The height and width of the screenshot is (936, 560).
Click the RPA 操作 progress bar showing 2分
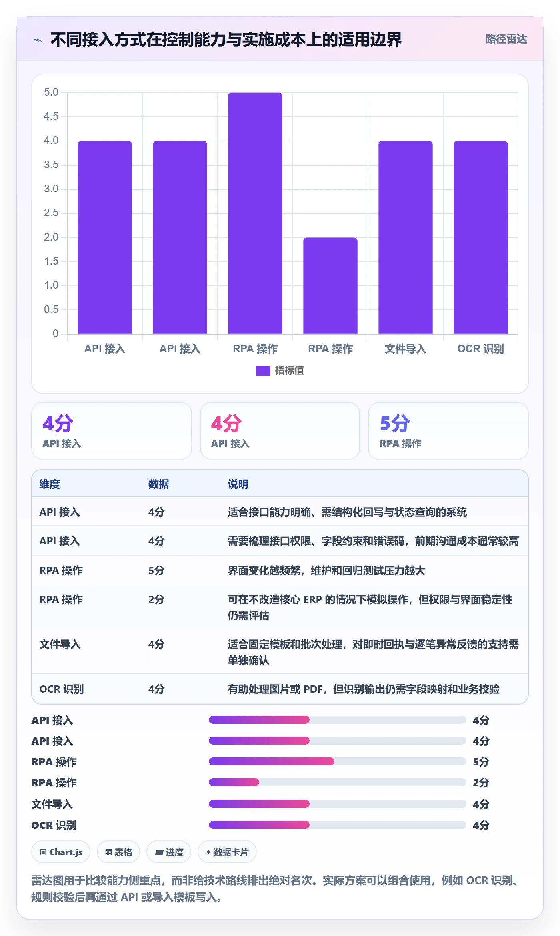click(x=338, y=782)
